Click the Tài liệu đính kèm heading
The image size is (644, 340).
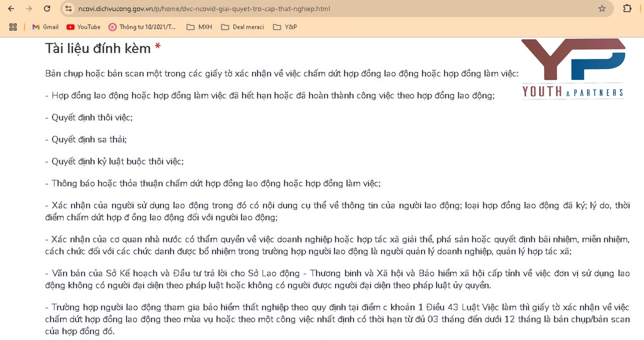[98, 49]
